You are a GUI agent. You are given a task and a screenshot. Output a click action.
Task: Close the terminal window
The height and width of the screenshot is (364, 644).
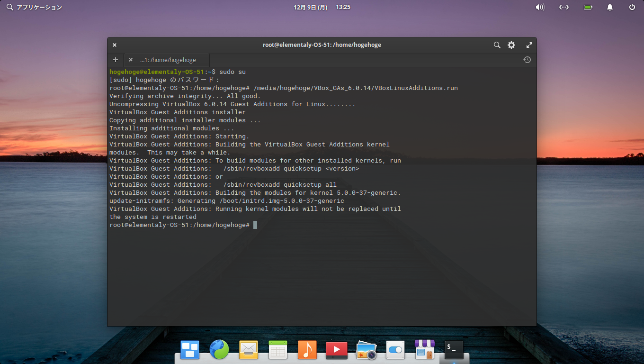[x=115, y=45]
